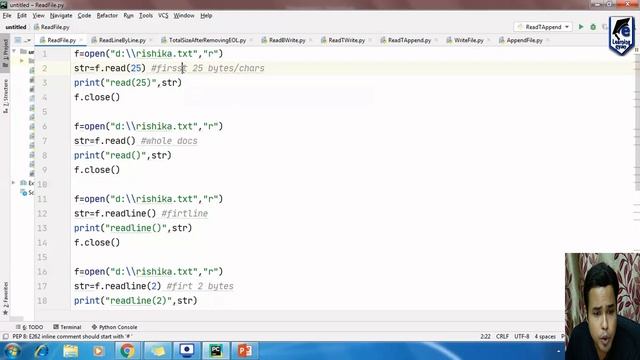This screenshot has width=640, height=360.
Task: Start debugging with the green bug icon
Action: pos(593,27)
